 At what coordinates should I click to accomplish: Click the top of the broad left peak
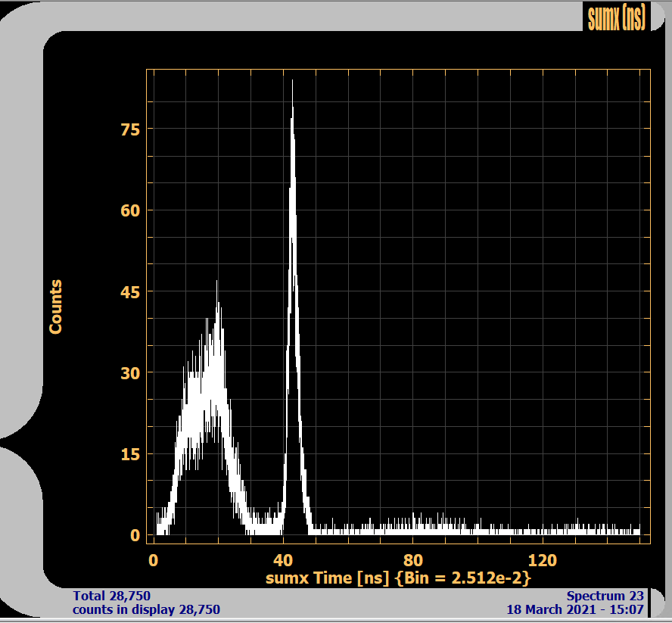(217, 282)
